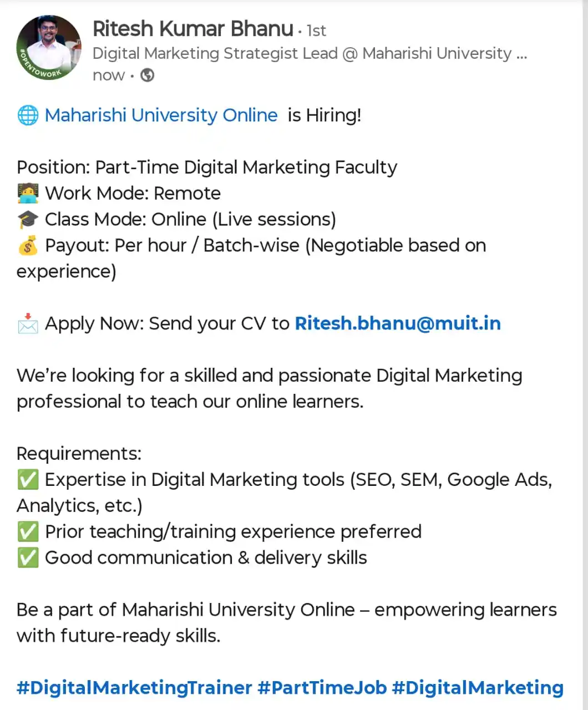Click the 'Position: Part-Time Digital Marketing Faculty' line
588x710 pixels.
(x=207, y=168)
